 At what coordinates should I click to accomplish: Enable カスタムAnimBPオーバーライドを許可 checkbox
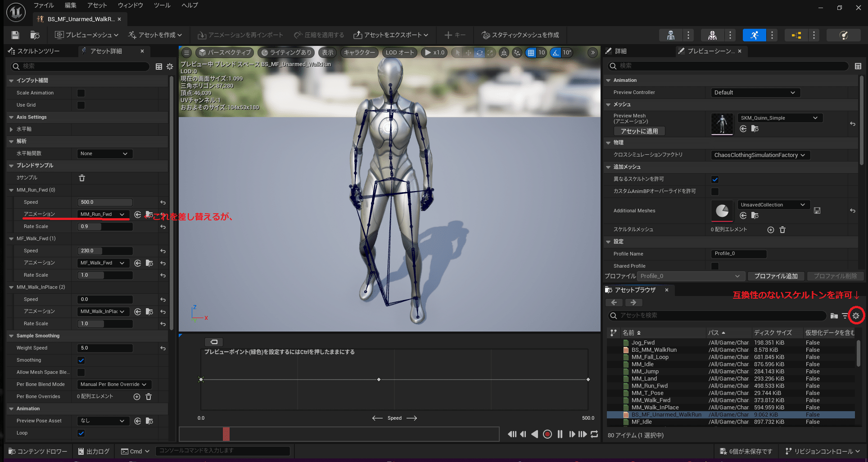click(x=715, y=192)
